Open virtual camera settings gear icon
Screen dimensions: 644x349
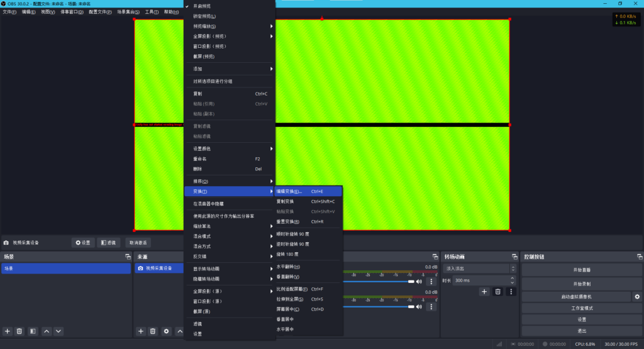tap(637, 296)
